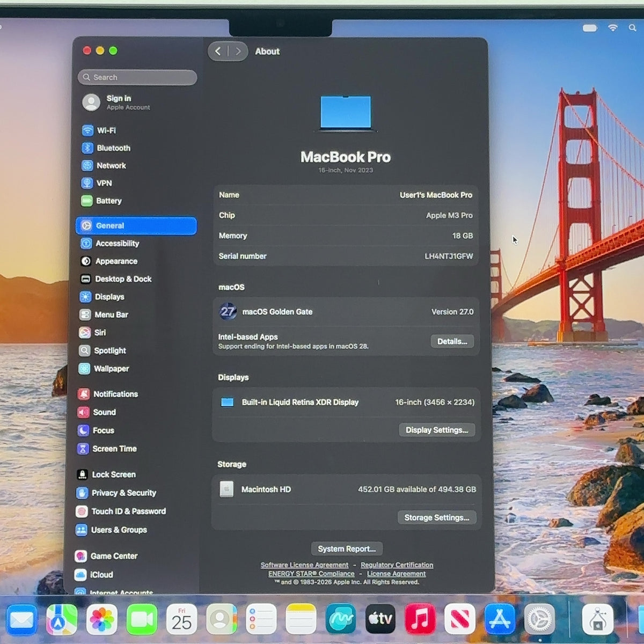Open Bluetooth settings in sidebar
The width and height of the screenshot is (644, 644).
[137, 148]
